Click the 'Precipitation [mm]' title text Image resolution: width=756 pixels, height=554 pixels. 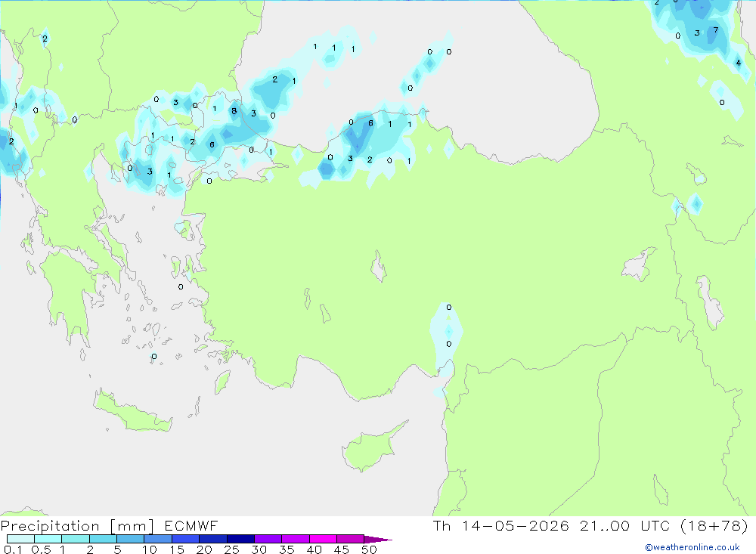coord(77,525)
